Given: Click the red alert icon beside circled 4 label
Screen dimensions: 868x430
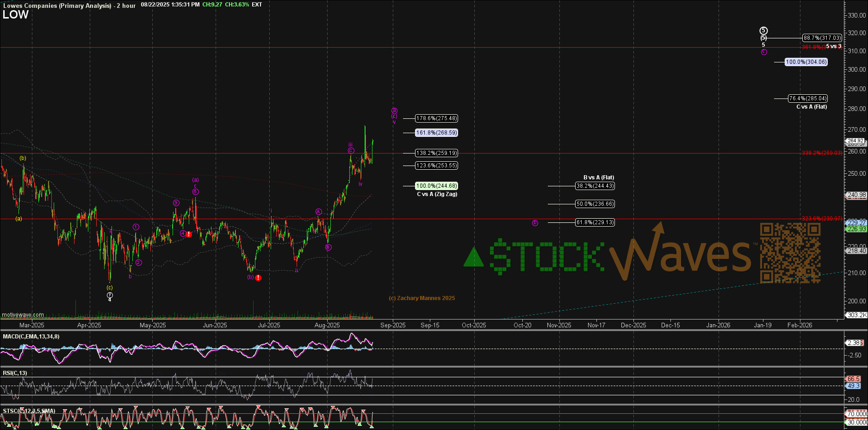Looking at the screenshot, I should click(189, 234).
